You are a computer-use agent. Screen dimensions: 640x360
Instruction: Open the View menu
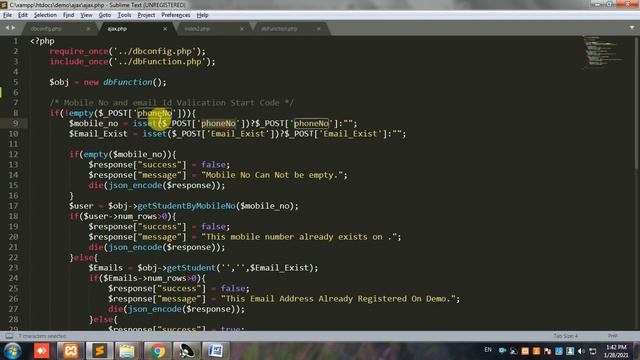[86, 15]
